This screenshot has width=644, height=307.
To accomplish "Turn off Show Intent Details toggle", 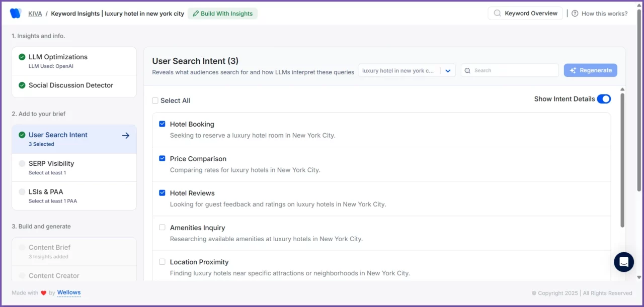I will pos(604,99).
